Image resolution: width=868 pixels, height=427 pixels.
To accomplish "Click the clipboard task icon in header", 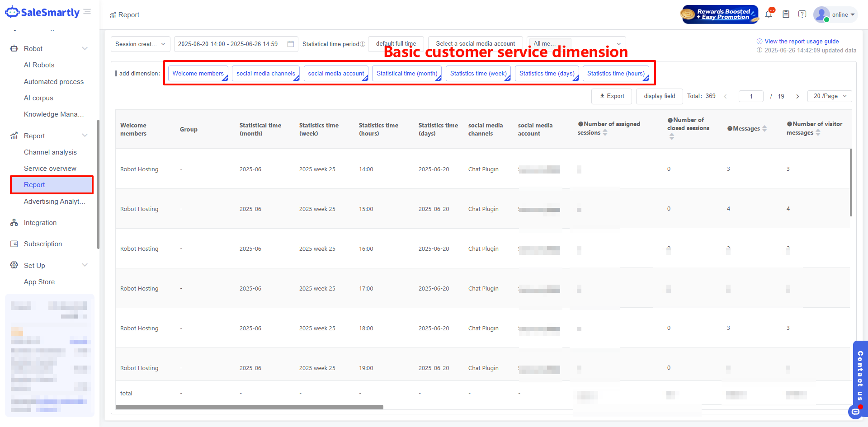I will pos(786,14).
